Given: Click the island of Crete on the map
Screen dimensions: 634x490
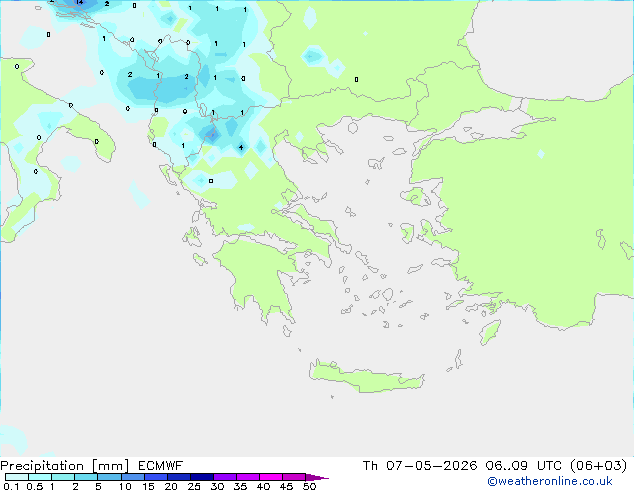Looking at the screenshot, I should pos(366,376).
